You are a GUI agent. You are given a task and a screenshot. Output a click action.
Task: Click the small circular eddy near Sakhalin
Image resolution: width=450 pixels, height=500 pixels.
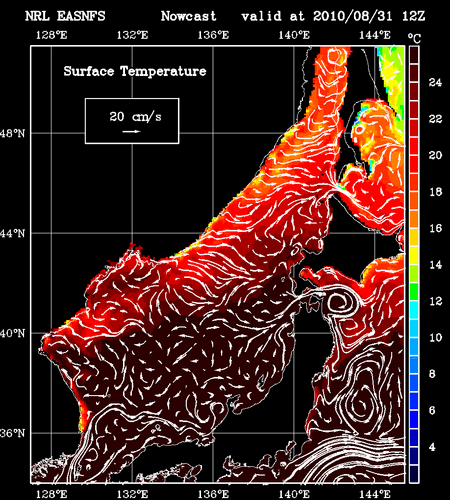tap(360, 129)
